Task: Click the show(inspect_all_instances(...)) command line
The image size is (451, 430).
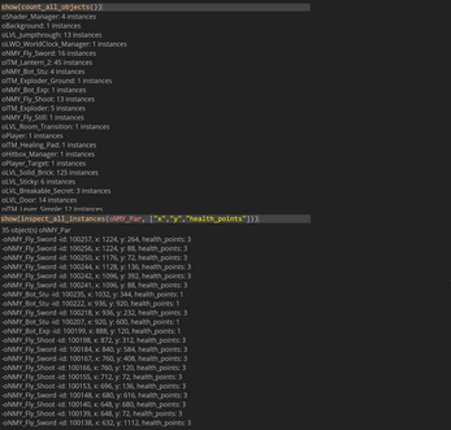Action: tap(155, 219)
